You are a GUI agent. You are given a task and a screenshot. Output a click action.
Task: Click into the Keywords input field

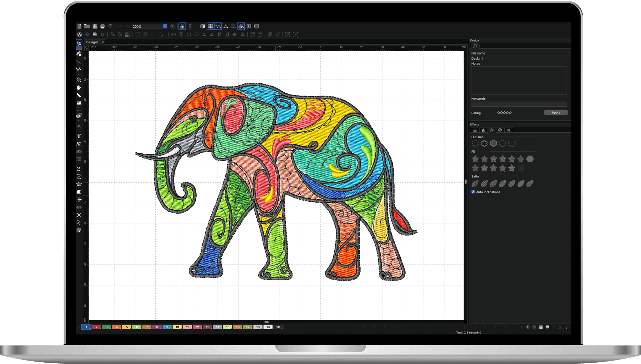(518, 104)
